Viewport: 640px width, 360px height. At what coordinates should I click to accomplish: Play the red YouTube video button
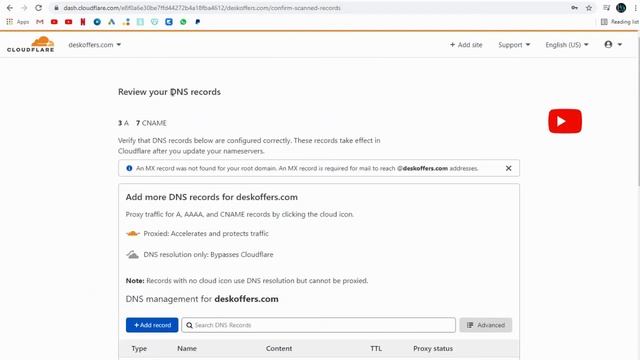coord(565,121)
